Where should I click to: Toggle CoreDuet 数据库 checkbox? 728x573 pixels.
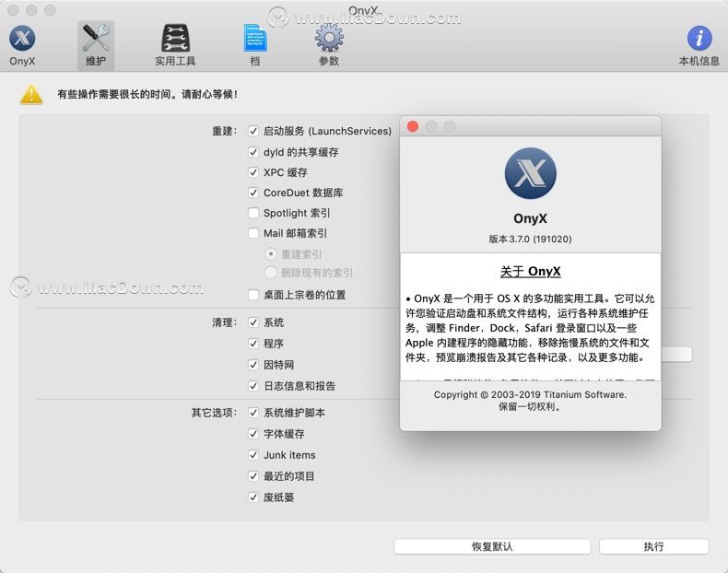click(x=253, y=193)
